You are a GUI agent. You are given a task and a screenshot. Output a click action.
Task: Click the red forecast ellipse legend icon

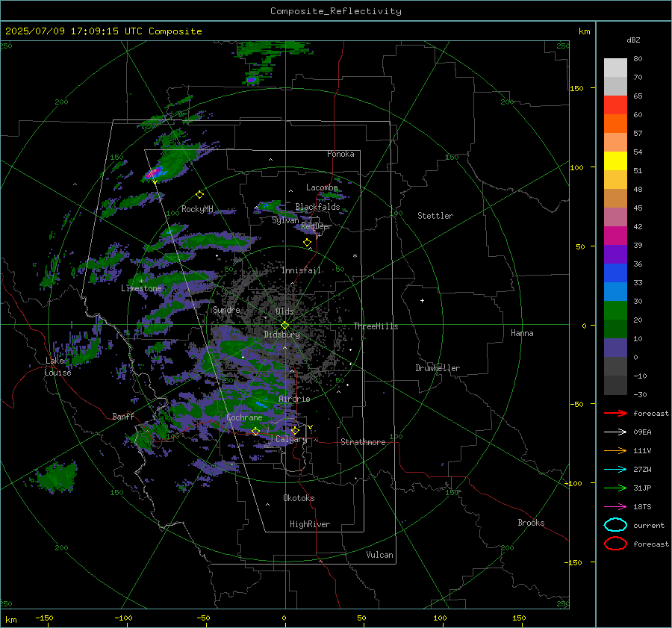pyautogui.click(x=615, y=544)
